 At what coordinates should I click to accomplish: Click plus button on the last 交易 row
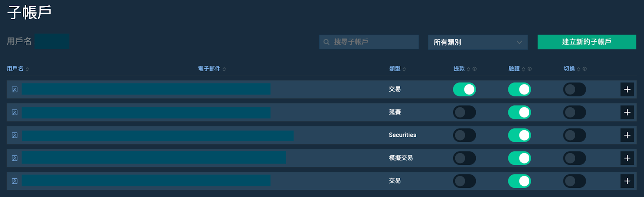point(627,181)
